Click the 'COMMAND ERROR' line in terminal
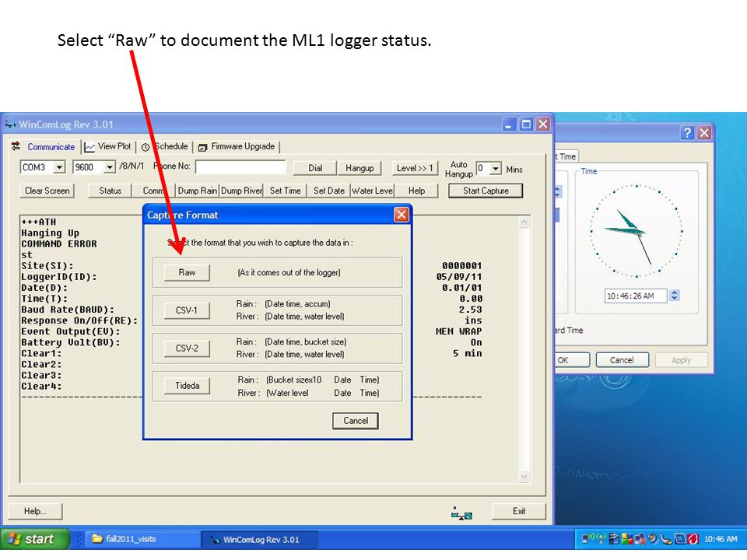Viewport: 747px width, 560px height. click(59, 243)
